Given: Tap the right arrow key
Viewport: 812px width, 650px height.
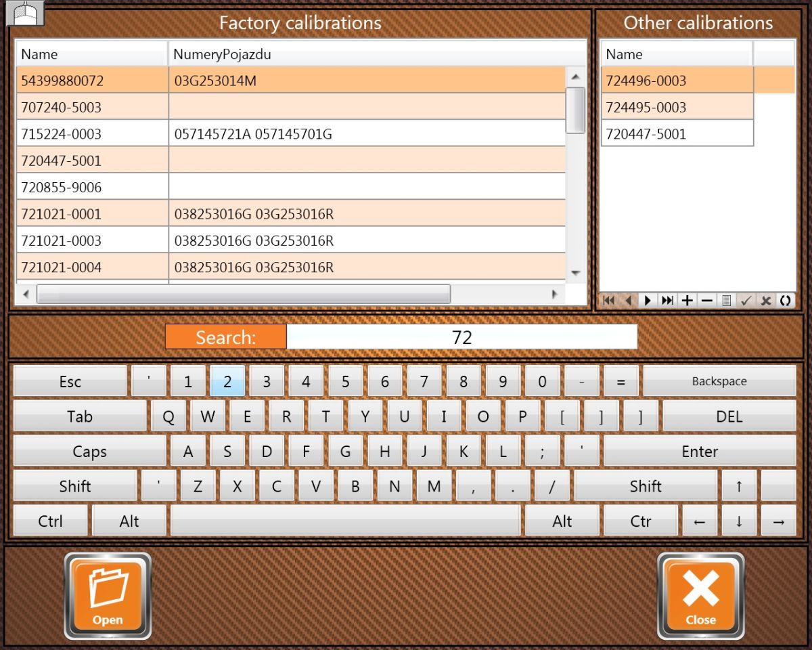Looking at the screenshot, I should 778,521.
